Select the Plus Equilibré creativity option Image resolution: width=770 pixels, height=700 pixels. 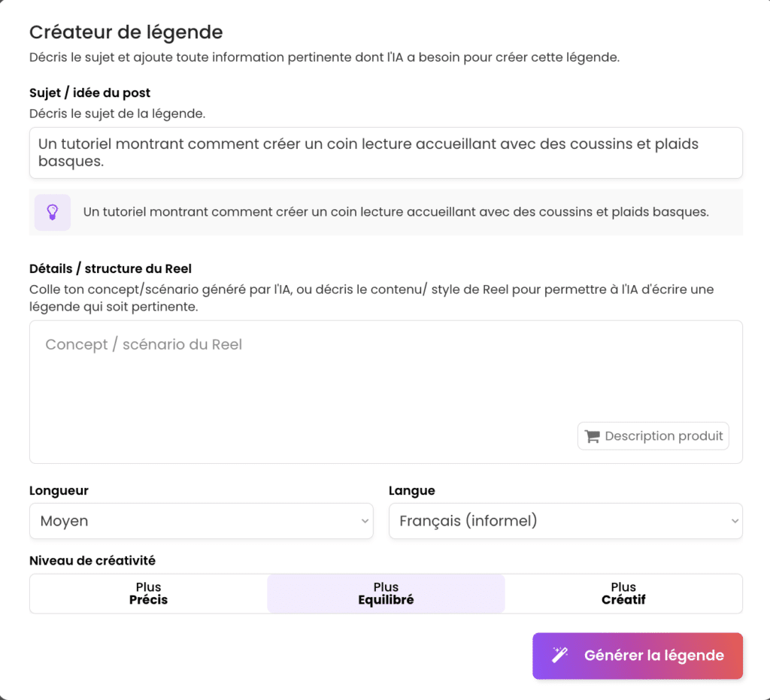[x=386, y=593]
